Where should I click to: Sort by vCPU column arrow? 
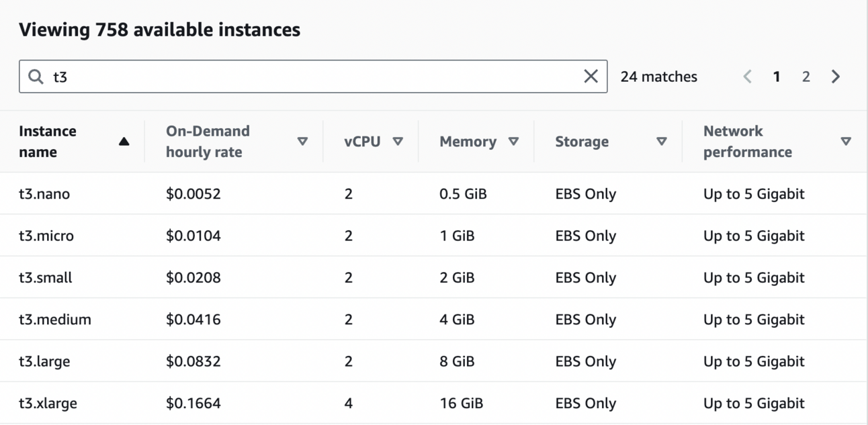tap(398, 142)
